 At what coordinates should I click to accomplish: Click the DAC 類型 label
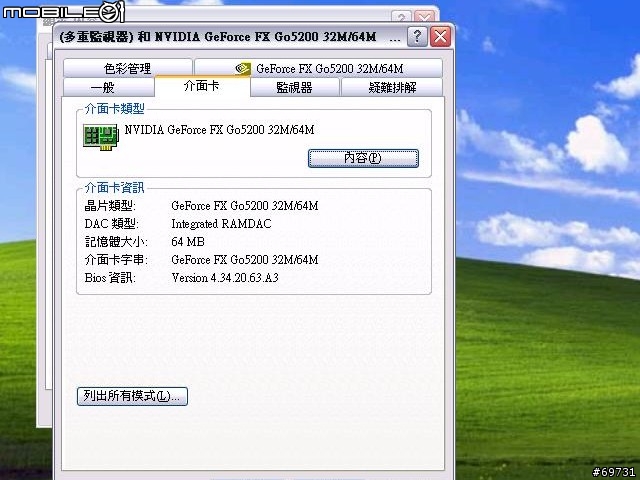pos(111,224)
